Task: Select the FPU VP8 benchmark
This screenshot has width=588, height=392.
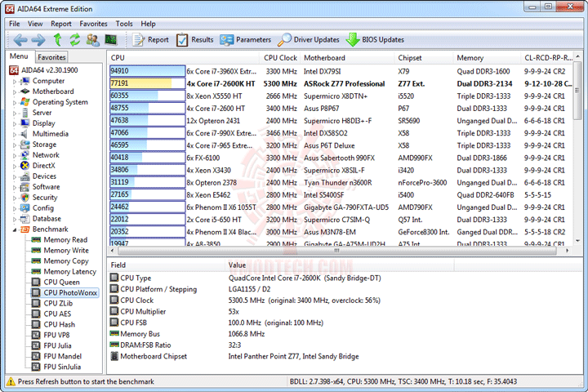Action: pos(51,335)
